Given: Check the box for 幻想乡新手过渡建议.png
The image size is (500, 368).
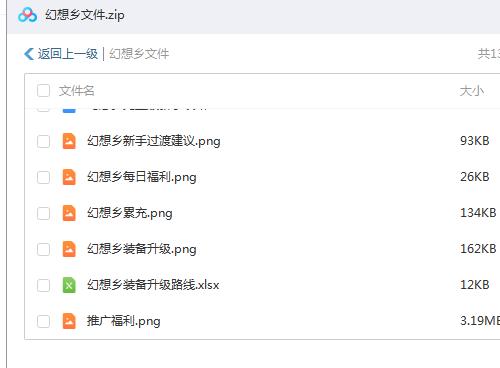Looking at the screenshot, I should [43, 141].
